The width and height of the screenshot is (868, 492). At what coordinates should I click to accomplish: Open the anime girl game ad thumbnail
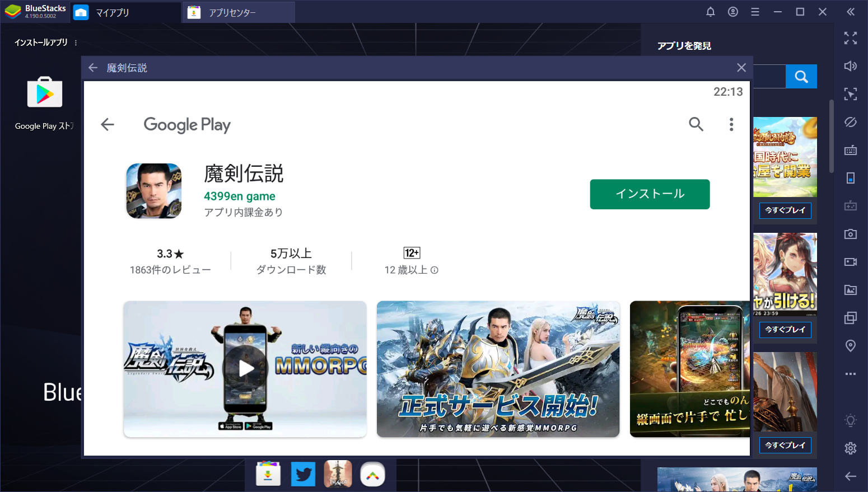785,274
